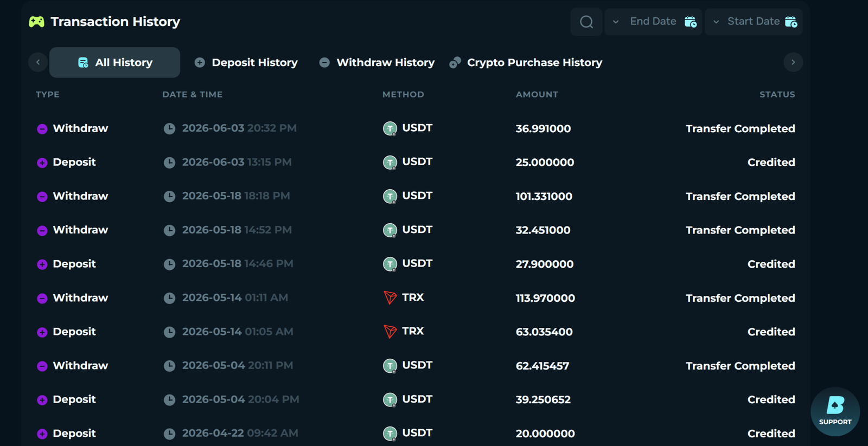Image resolution: width=868 pixels, height=446 pixels.
Task: Click the minus icon of 62.415457 withdraw
Action: click(x=42, y=366)
